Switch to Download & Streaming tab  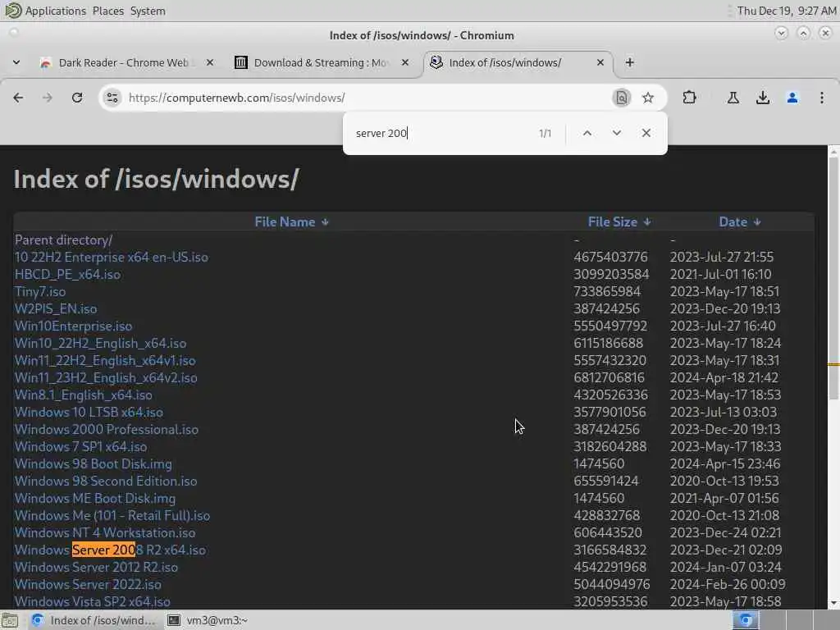coord(322,62)
